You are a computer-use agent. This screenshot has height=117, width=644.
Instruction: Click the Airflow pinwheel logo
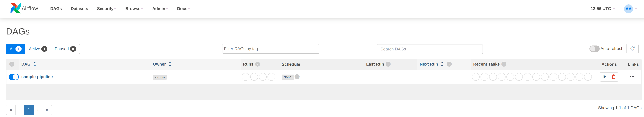pyautogui.click(x=15, y=8)
